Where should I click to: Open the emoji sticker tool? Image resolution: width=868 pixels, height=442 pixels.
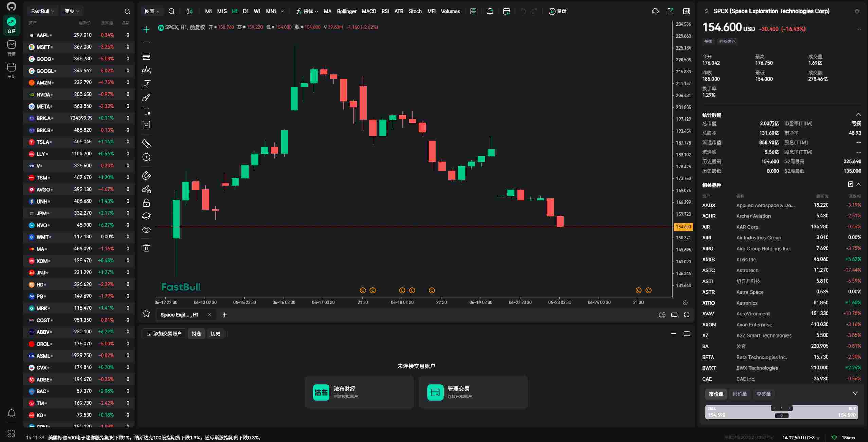pyautogui.click(x=146, y=125)
